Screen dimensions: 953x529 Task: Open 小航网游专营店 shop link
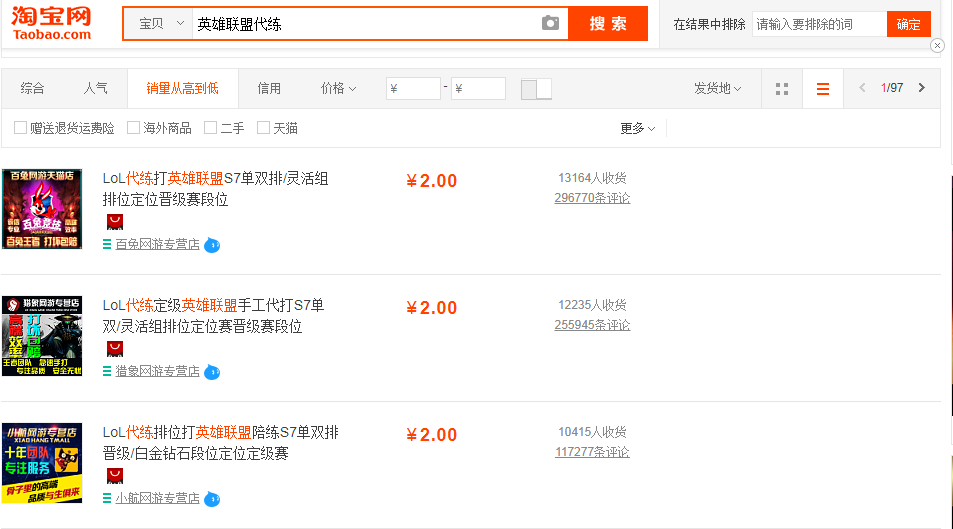coord(157,498)
